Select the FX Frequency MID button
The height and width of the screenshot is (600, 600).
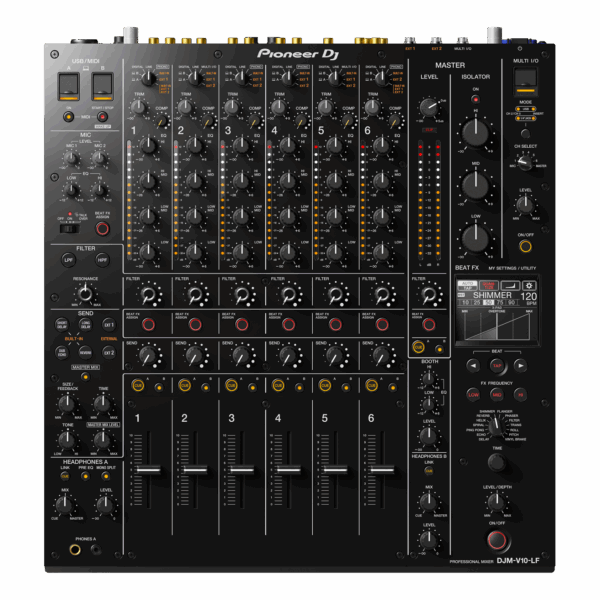[497, 395]
